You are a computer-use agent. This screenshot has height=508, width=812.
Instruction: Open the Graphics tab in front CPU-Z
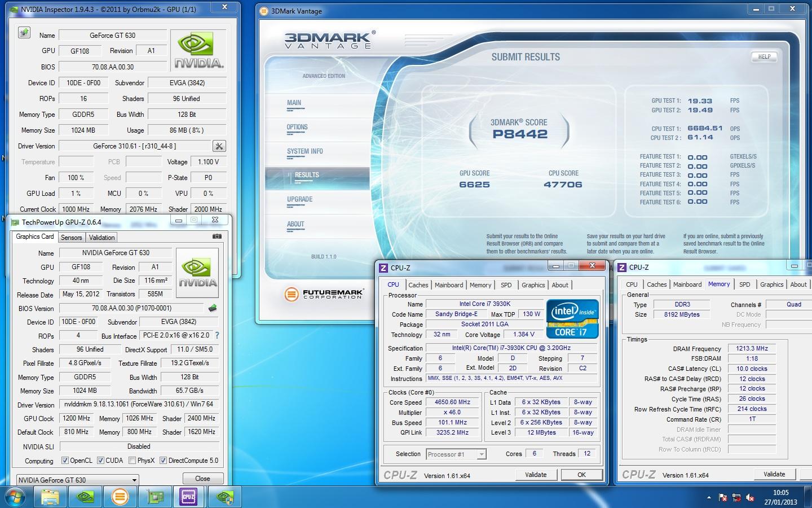pos(533,285)
